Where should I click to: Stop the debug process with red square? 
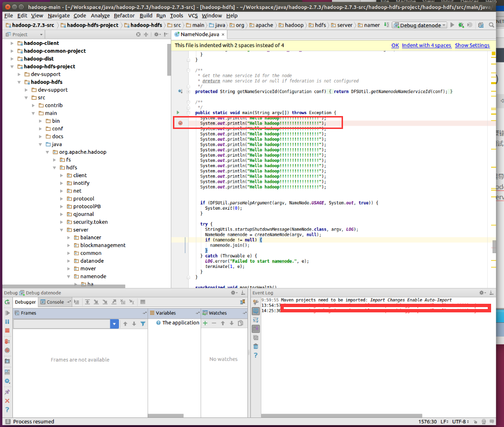point(7,331)
